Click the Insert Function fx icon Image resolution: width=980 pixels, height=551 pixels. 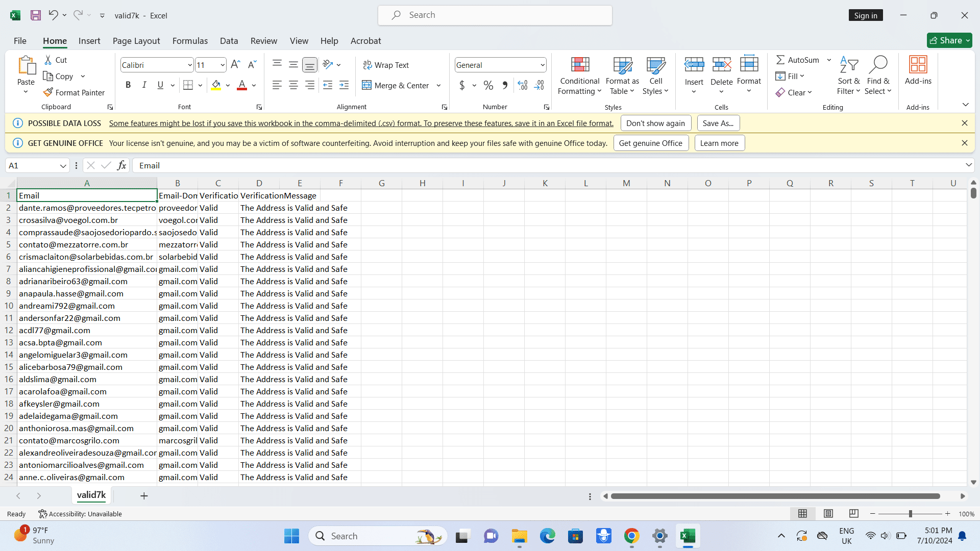pyautogui.click(x=122, y=165)
